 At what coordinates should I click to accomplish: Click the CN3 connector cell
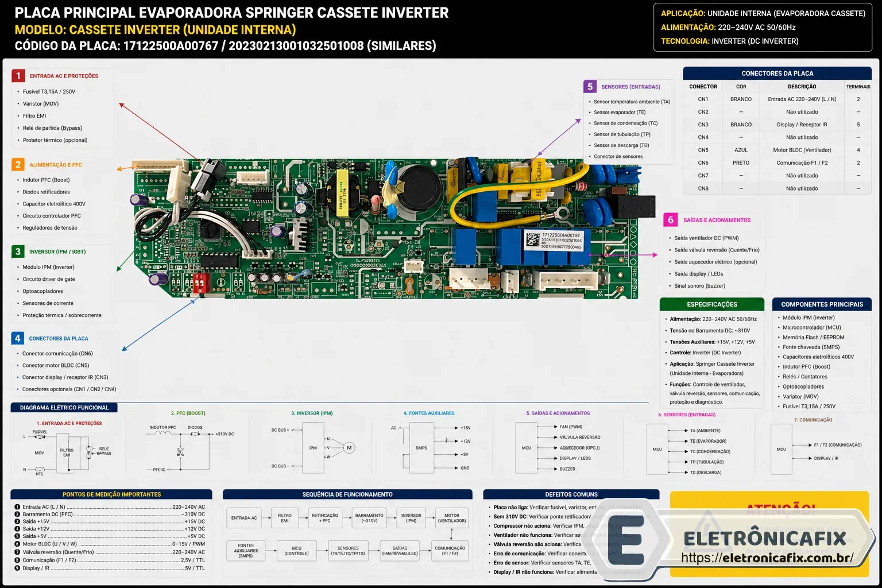click(703, 125)
